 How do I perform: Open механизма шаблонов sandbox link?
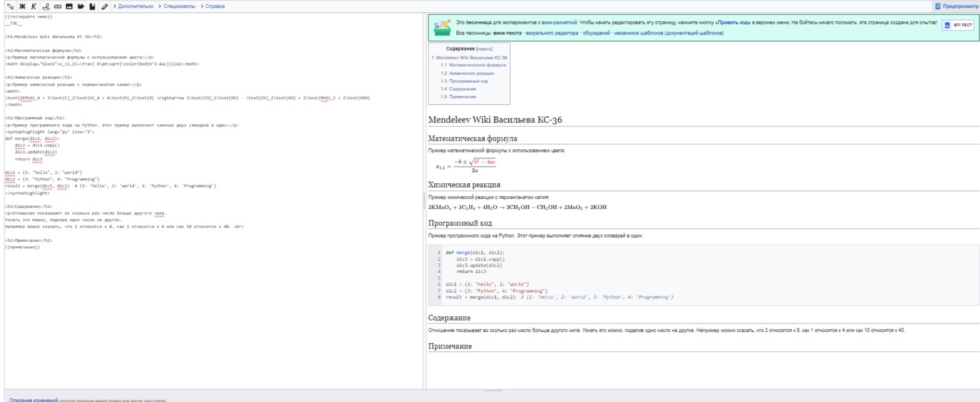point(638,33)
